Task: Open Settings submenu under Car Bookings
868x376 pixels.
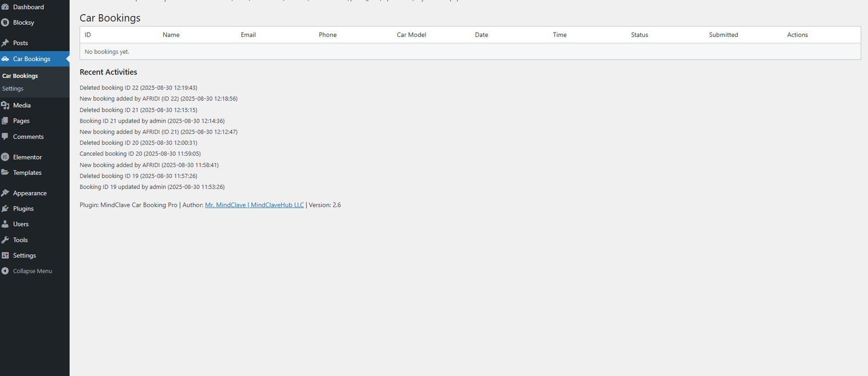Action: pyautogui.click(x=13, y=89)
